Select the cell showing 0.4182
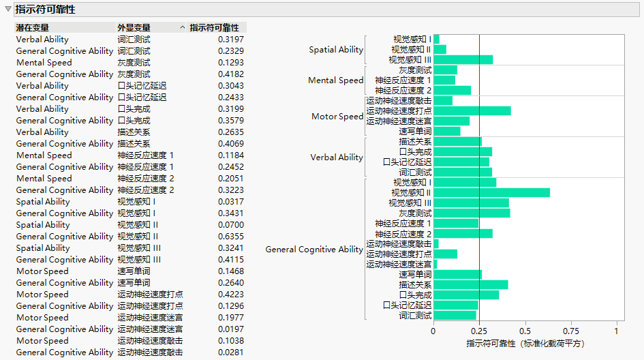Viewport: 644px width, 360px height. click(x=231, y=74)
